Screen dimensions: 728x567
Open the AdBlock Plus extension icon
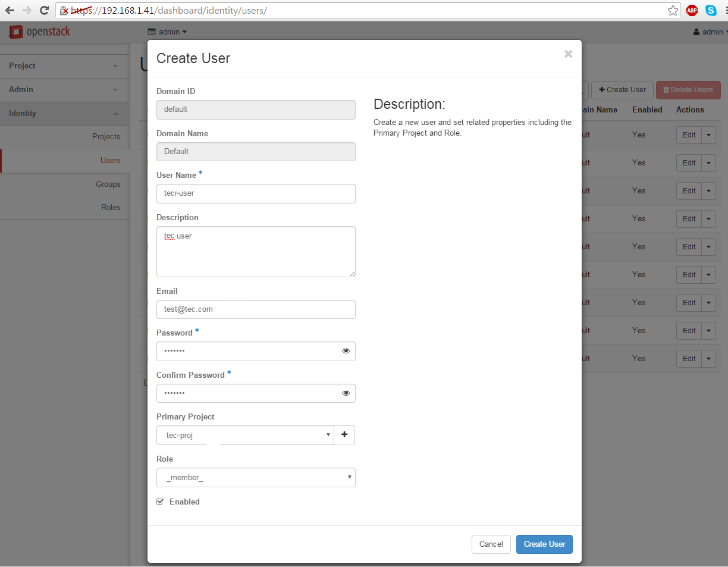coord(692,10)
